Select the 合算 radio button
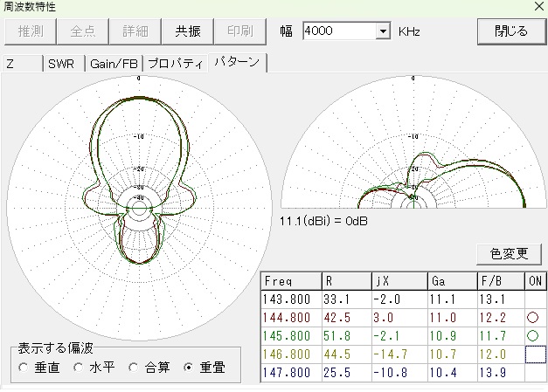548x392 pixels. pyautogui.click(x=133, y=368)
